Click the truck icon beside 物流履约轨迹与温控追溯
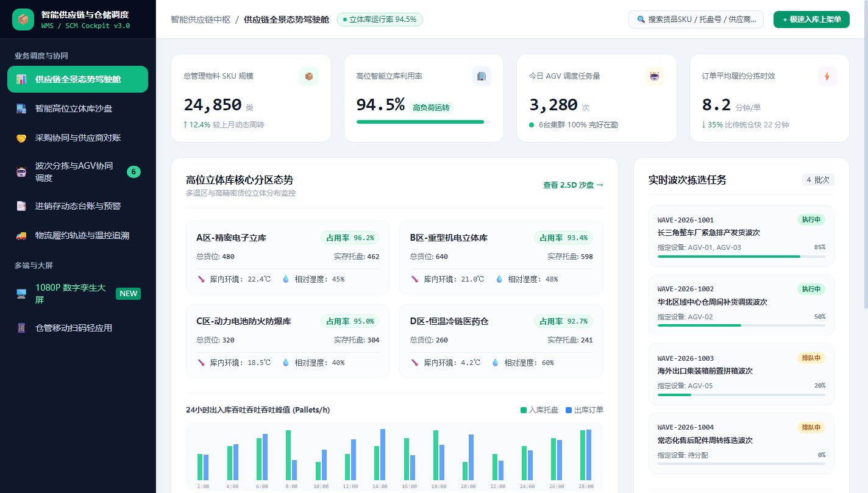Image resolution: width=868 pixels, height=493 pixels. click(21, 235)
